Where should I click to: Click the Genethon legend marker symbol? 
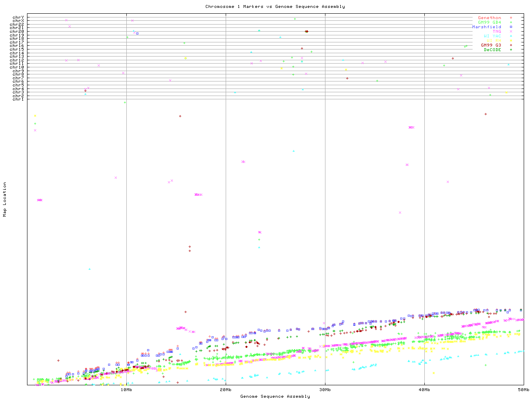[511, 18]
